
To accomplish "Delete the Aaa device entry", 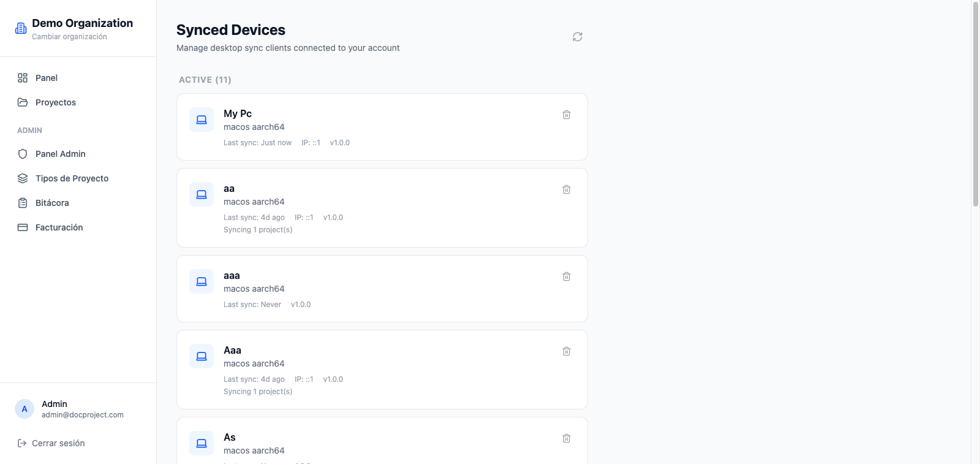I will 567,351.
